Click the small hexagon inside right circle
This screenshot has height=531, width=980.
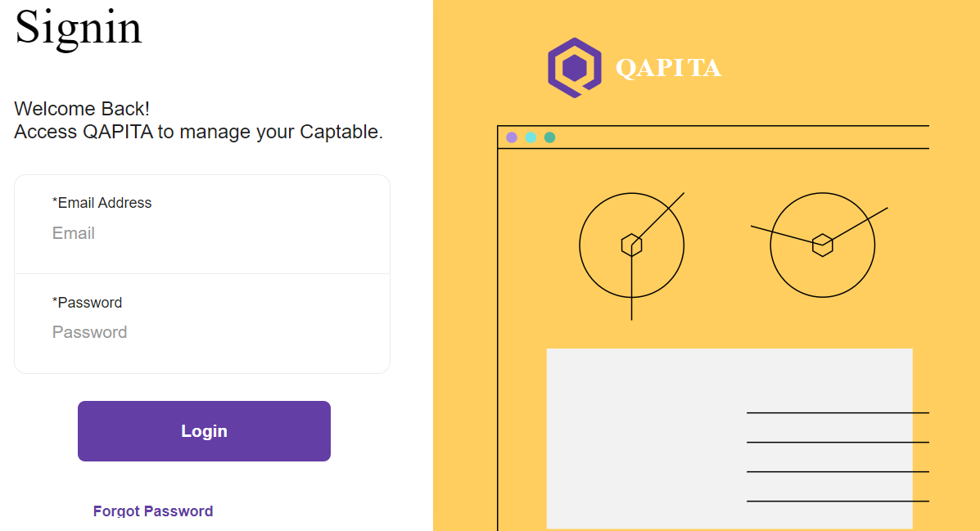823,245
